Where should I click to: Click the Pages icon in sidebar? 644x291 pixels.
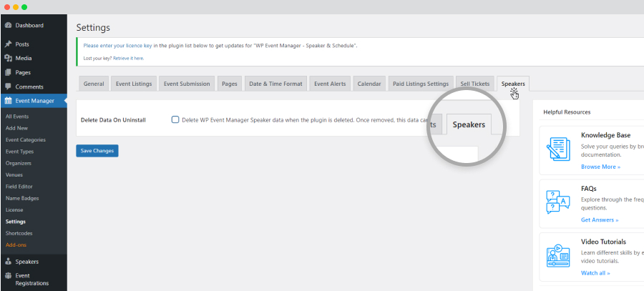tap(8, 73)
